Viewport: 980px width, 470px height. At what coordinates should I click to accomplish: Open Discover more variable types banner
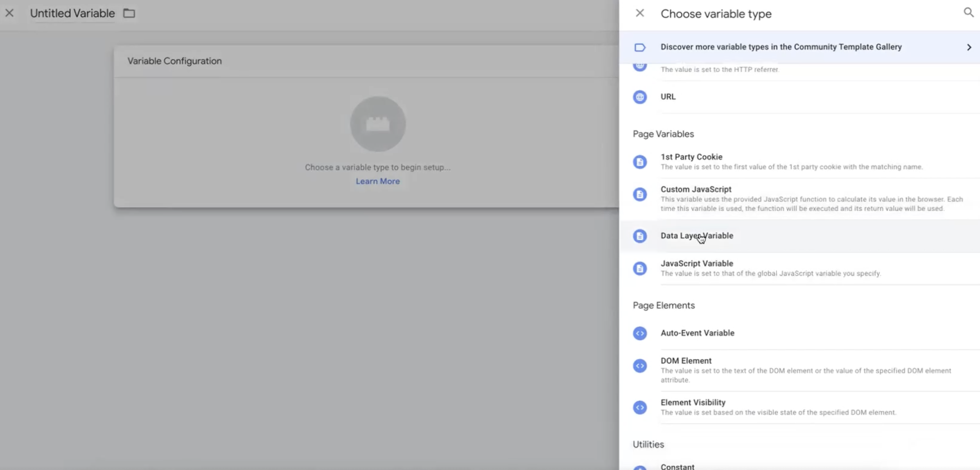[781, 47]
